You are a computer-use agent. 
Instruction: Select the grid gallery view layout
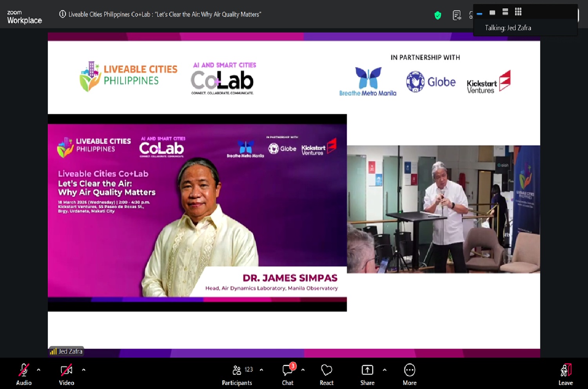click(x=518, y=12)
